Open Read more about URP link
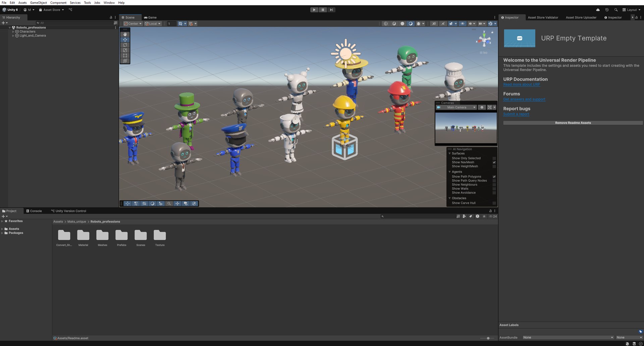The width and height of the screenshot is (644, 346). 522,84
